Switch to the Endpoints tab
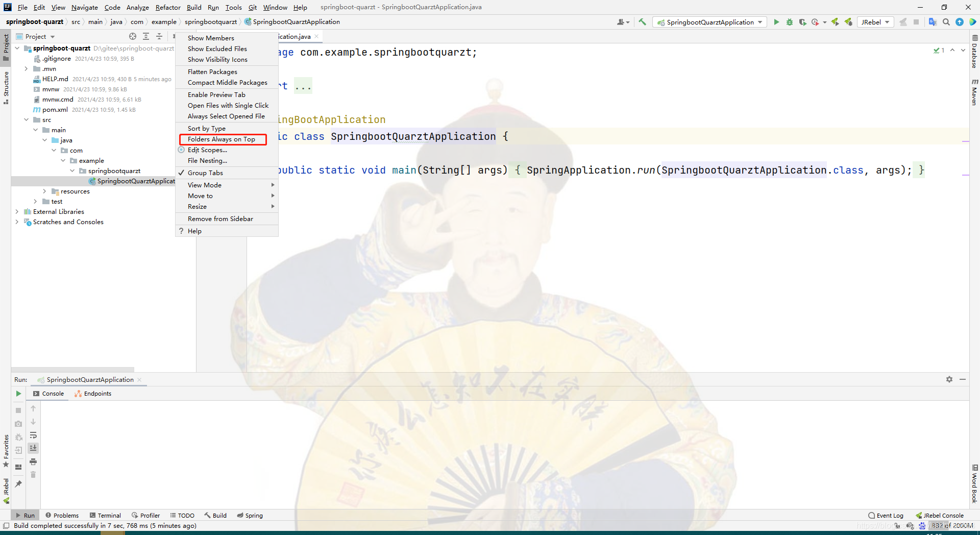Viewport: 980px width, 535px height. (x=93, y=394)
